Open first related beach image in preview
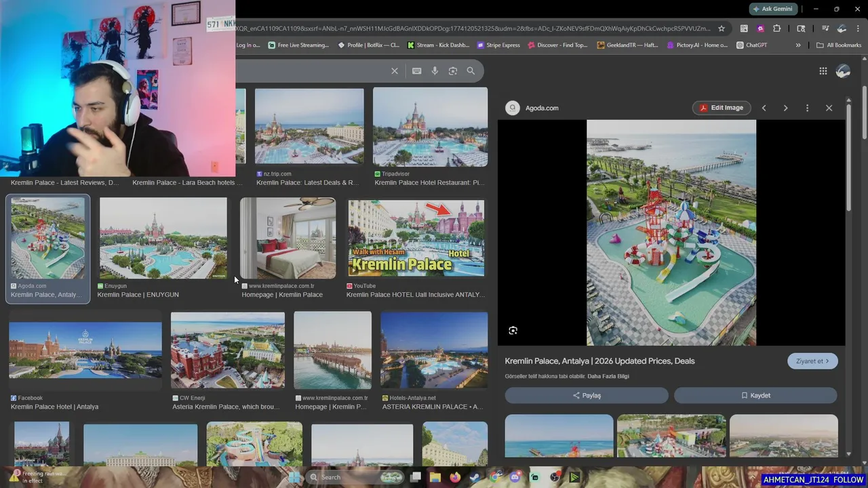The height and width of the screenshot is (488, 868). point(559,436)
